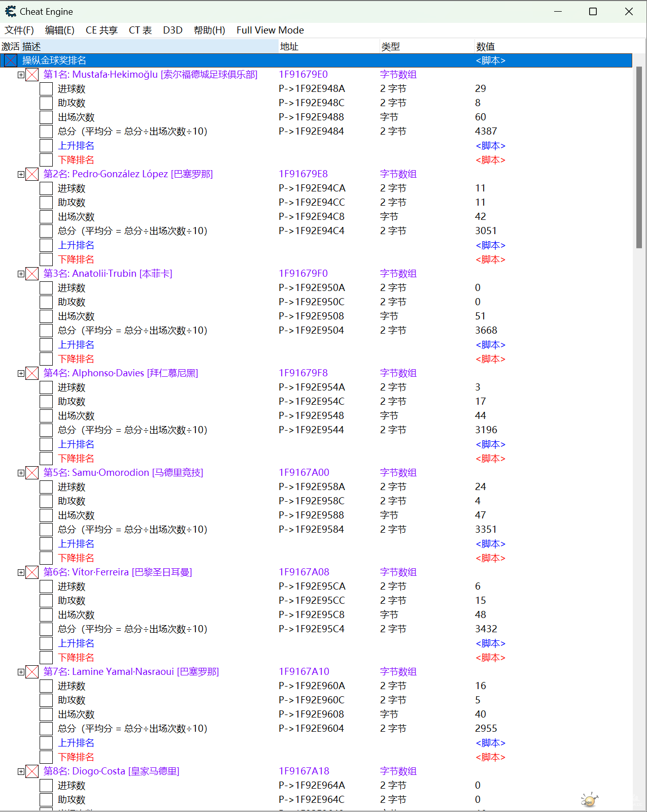Expand tree node for 第5名 Samu Omorodion
Viewport: 647px width, 812px height.
click(x=21, y=473)
